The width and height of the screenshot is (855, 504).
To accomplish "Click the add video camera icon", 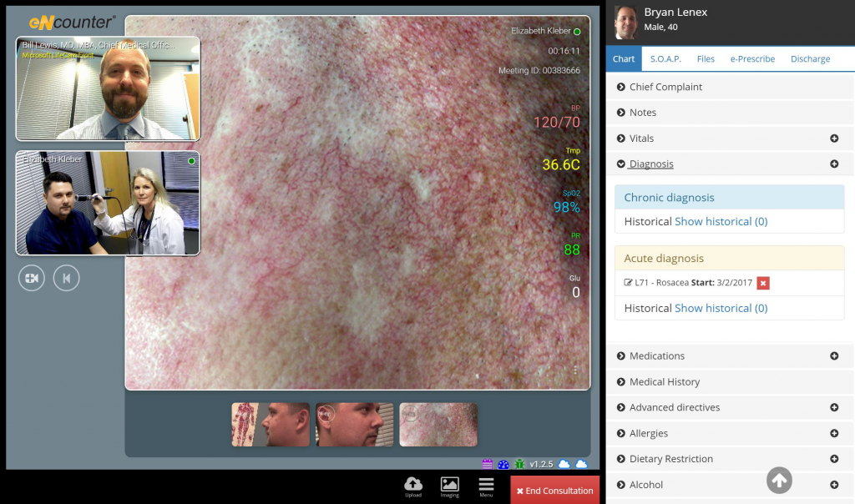I will [32, 278].
